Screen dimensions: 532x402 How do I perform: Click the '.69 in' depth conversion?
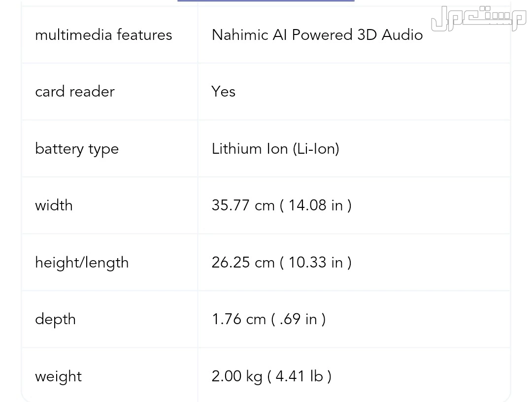click(x=299, y=319)
